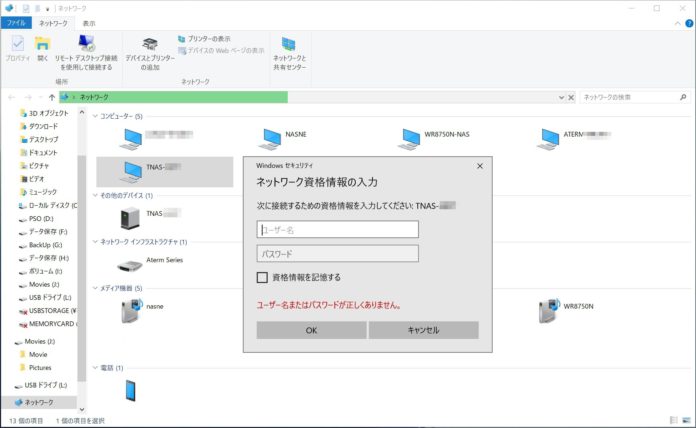Check the 資格情報を記憶する checkbox
The height and width of the screenshot is (428, 696).
(x=262, y=277)
